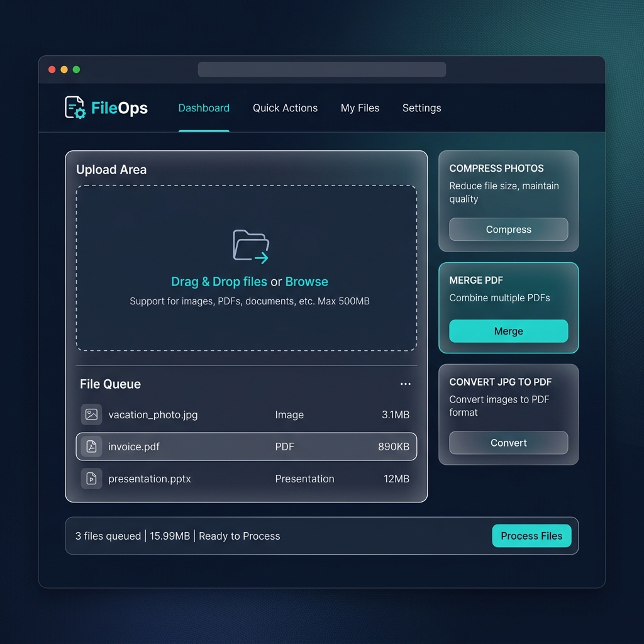Image resolution: width=644 pixels, height=644 pixels.
Task: Click the FileOps logo icon
Action: [75, 108]
